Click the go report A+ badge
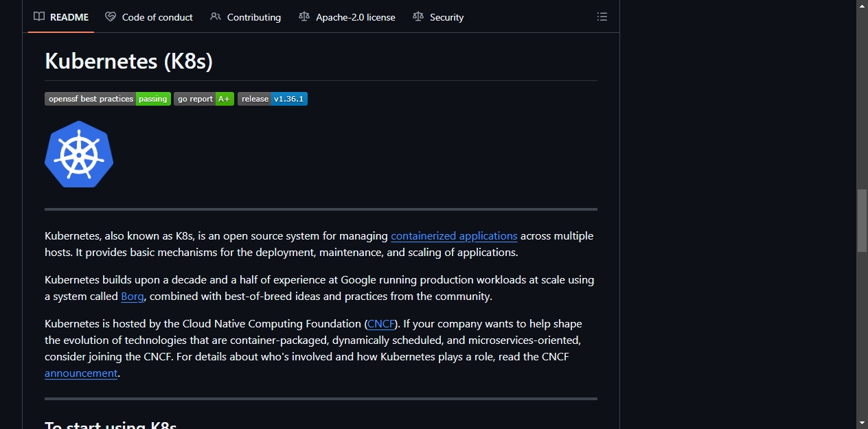Viewport: 868px width, 429px height. (204, 99)
